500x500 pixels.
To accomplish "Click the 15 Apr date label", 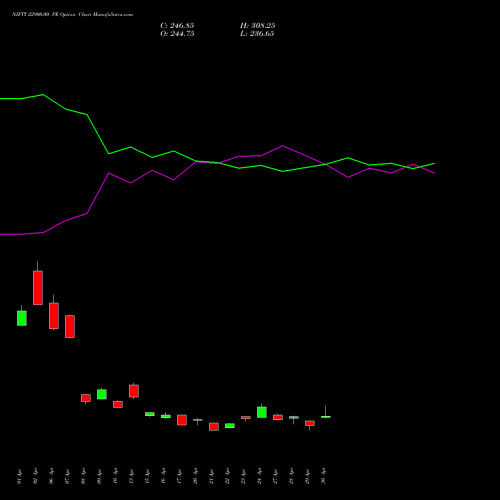I will pos(147,476).
